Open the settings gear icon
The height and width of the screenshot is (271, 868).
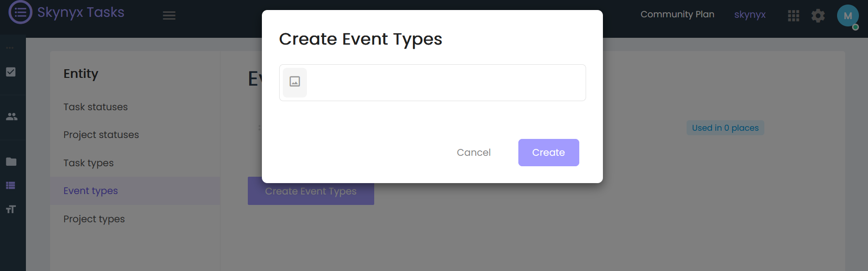[818, 16]
